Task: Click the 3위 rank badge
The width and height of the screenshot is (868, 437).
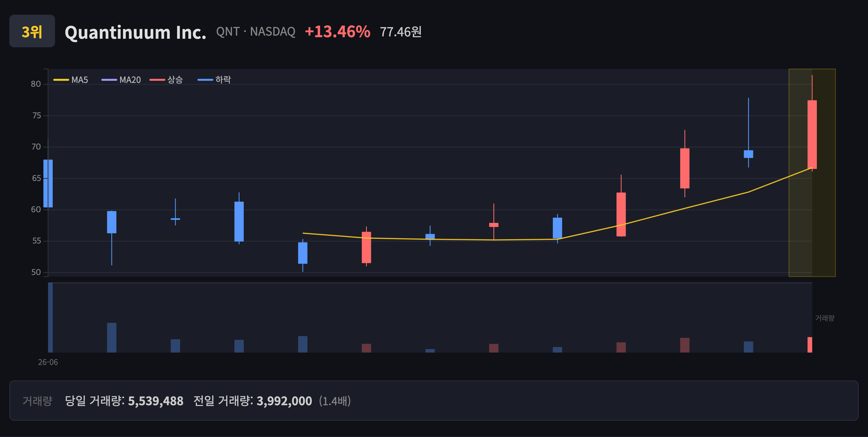Action: tap(32, 31)
